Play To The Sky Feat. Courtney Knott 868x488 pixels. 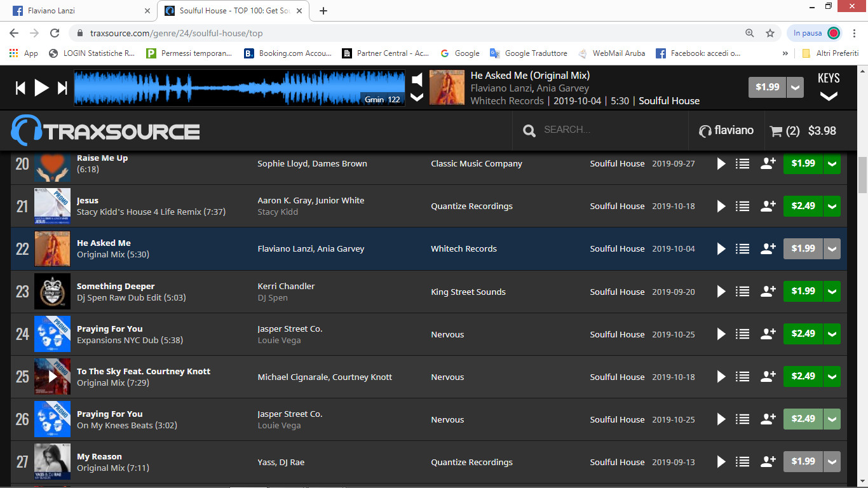(721, 377)
